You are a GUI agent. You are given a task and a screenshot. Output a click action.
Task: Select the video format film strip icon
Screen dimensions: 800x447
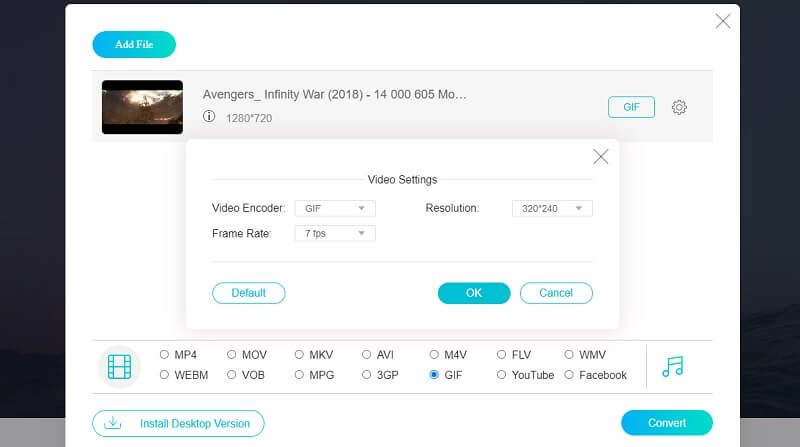pos(119,366)
